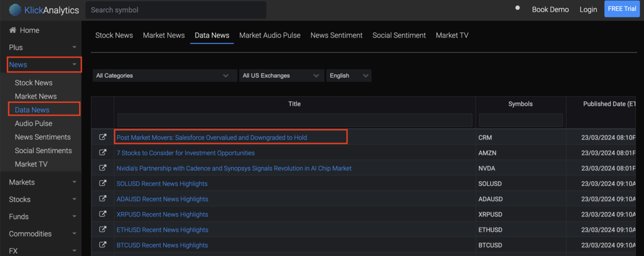Click the Book Demo link
This screenshot has height=256, width=644.
click(x=550, y=9)
